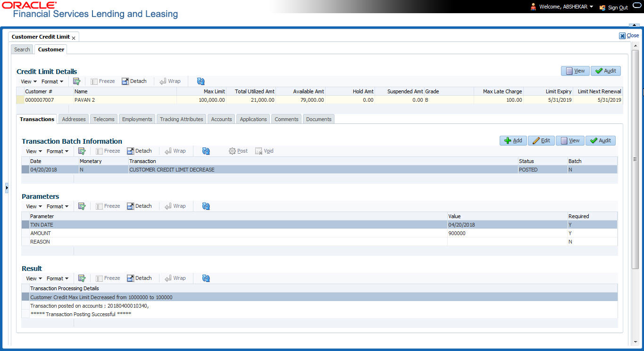Select the Detach icon above Parameters grid
Image resolution: width=644 pixels, height=351 pixels.
[x=140, y=206]
